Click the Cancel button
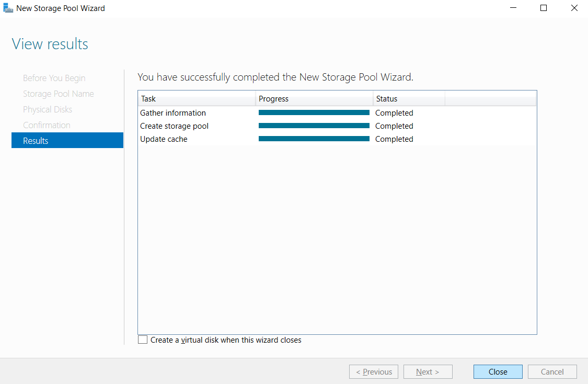The image size is (588, 384). click(552, 371)
